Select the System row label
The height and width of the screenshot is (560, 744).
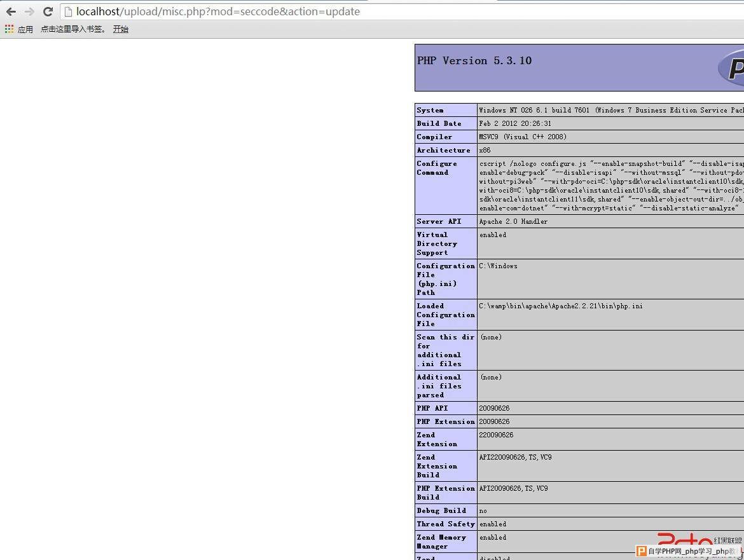coord(430,110)
